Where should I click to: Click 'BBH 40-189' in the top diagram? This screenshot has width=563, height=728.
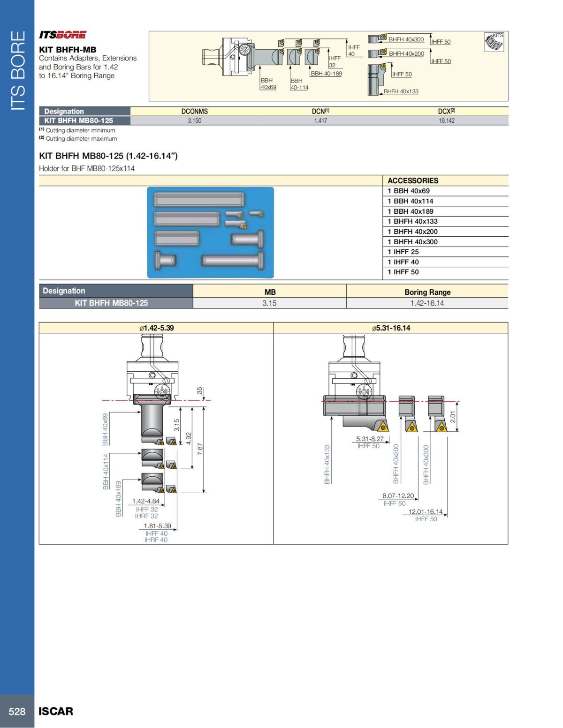pos(326,73)
